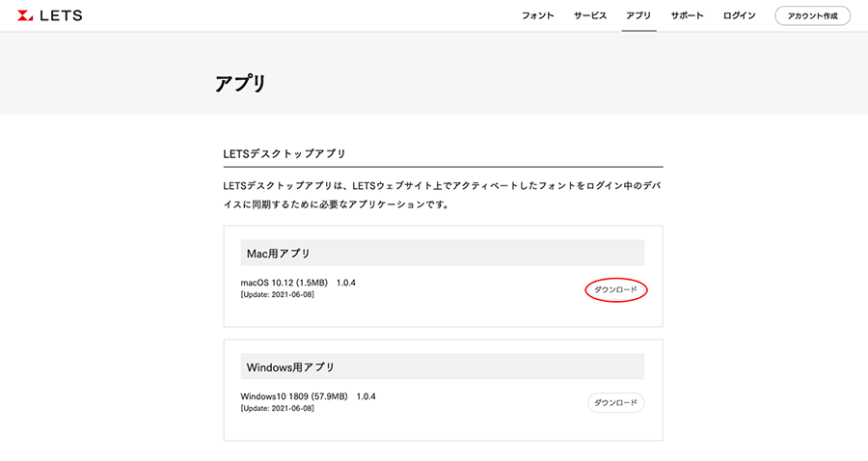
Task: Open the フォント menu item
Action: 537,15
